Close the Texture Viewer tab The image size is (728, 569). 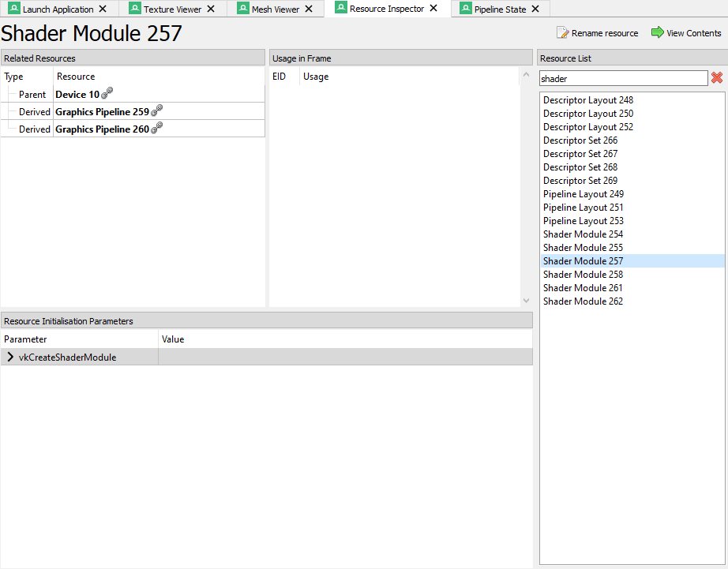pos(212,9)
